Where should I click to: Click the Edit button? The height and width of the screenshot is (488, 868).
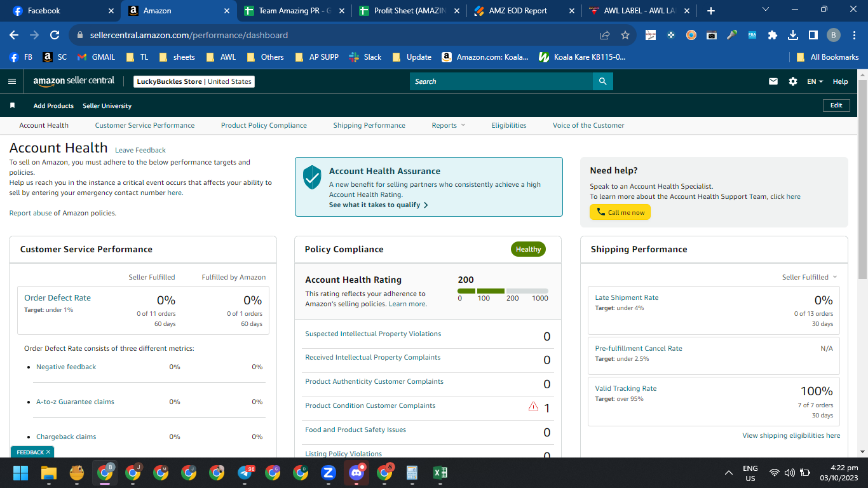coord(836,105)
